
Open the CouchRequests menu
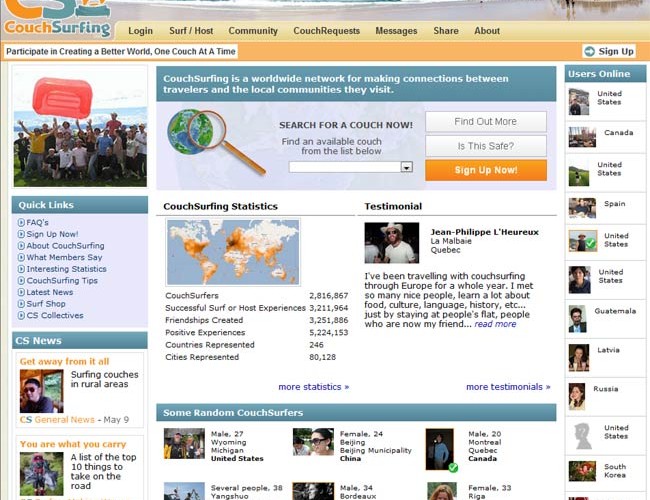pos(327,31)
